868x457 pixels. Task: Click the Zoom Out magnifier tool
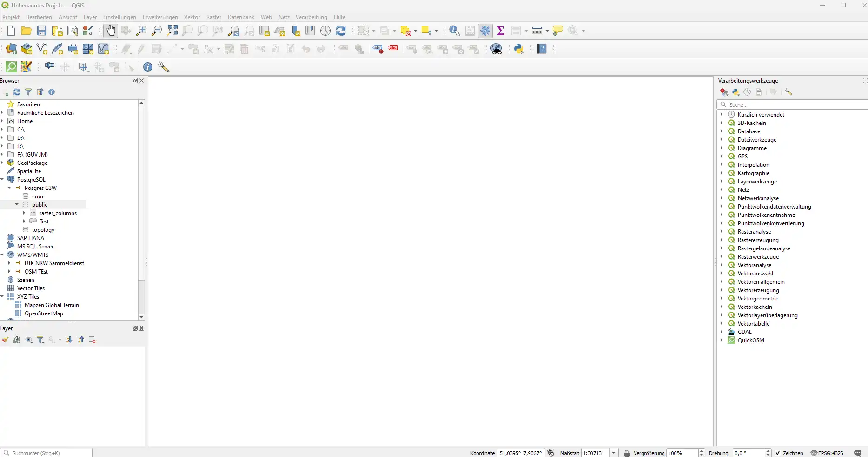pyautogui.click(x=157, y=31)
